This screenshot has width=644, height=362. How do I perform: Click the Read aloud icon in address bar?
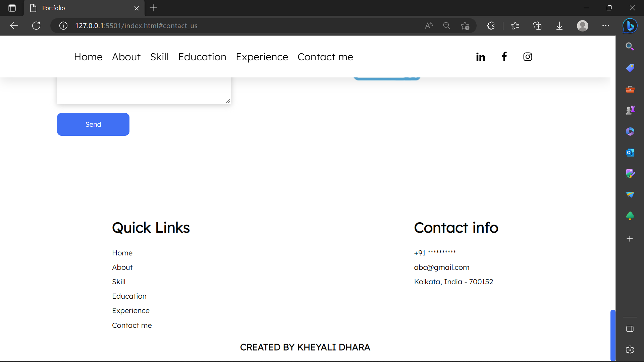point(429,26)
